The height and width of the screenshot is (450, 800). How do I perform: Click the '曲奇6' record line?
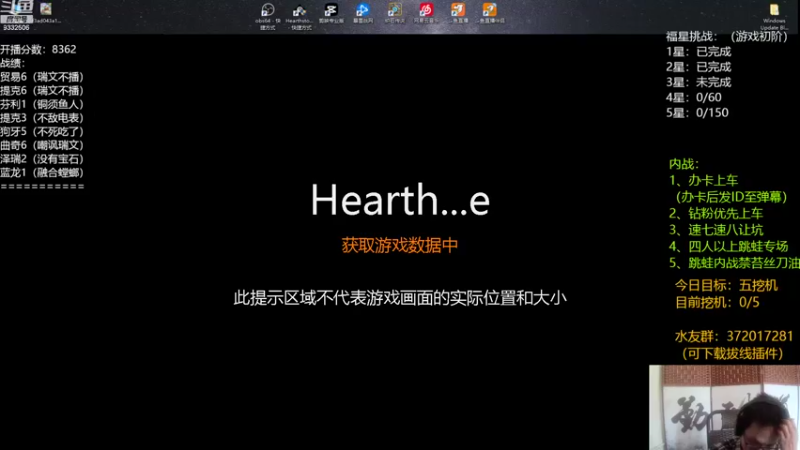tap(42, 145)
